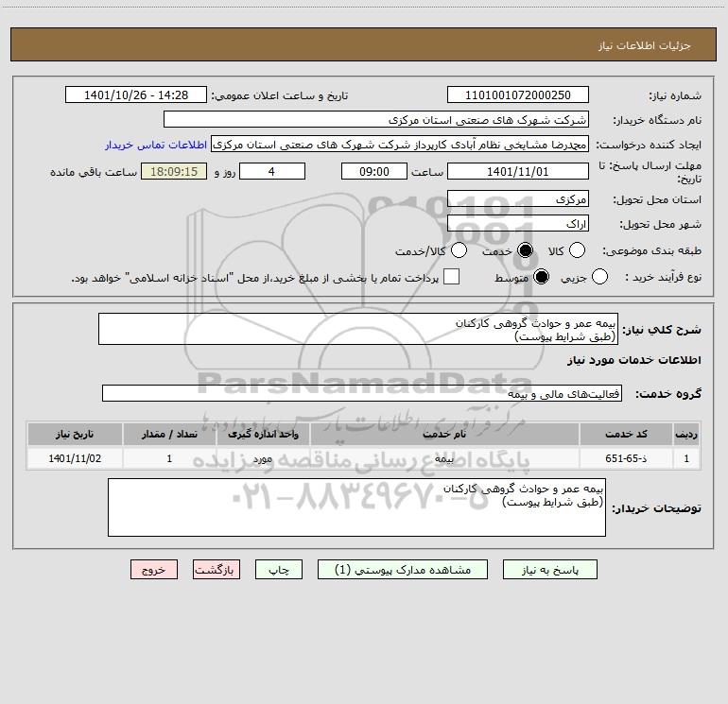Choose the جزیی purchase type radio
Image resolution: width=728 pixels, height=704 pixels.
(599, 277)
